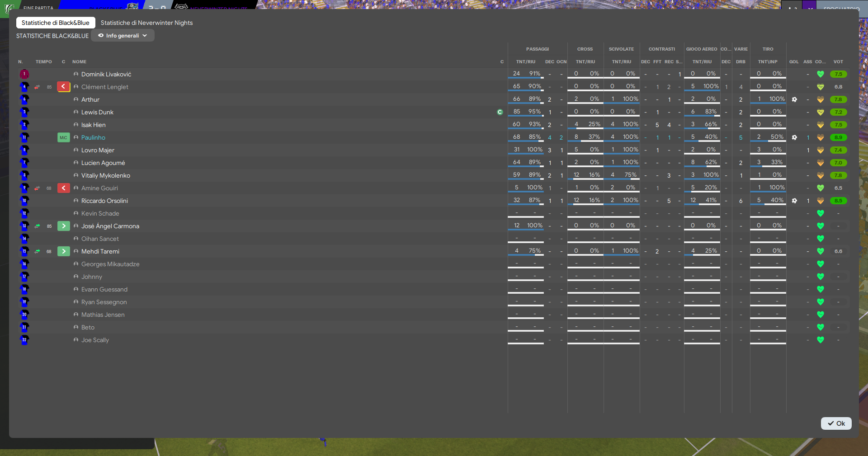This screenshot has height=456, width=868.
Task: Switch to Statistiche di Neverwinter Nights tab
Action: coord(146,23)
